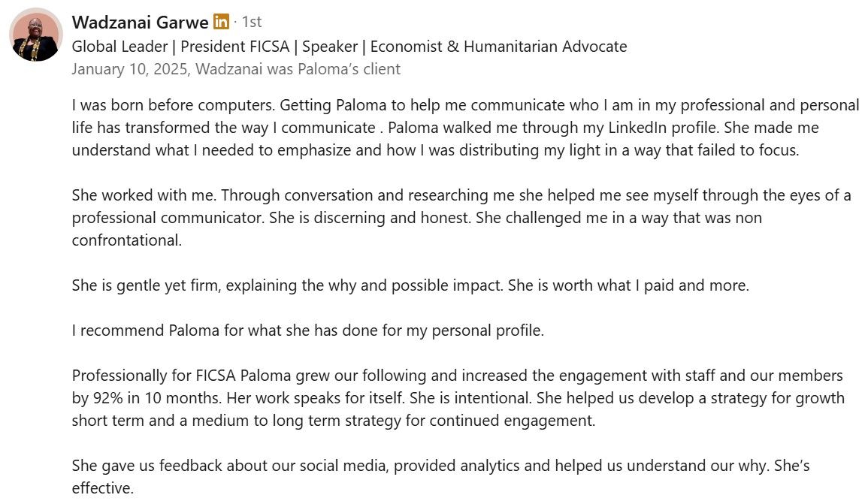Click the 'Wadzanai was Paloma's client' relationship text
This screenshot has width=868, height=504.
tap(298, 69)
